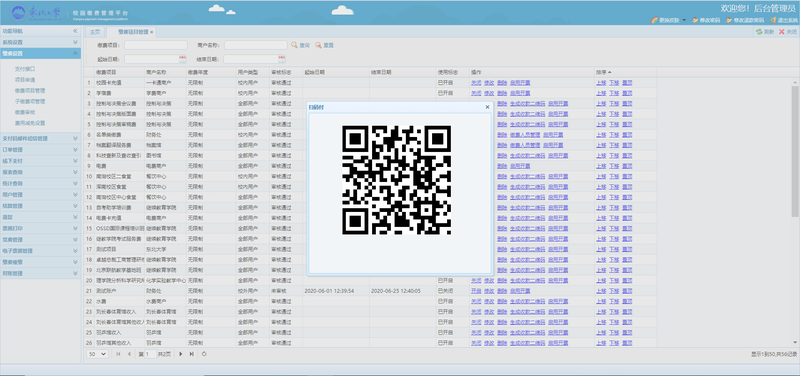Open the page size 50 dropdown
The height and width of the screenshot is (376, 800).
(x=97, y=354)
